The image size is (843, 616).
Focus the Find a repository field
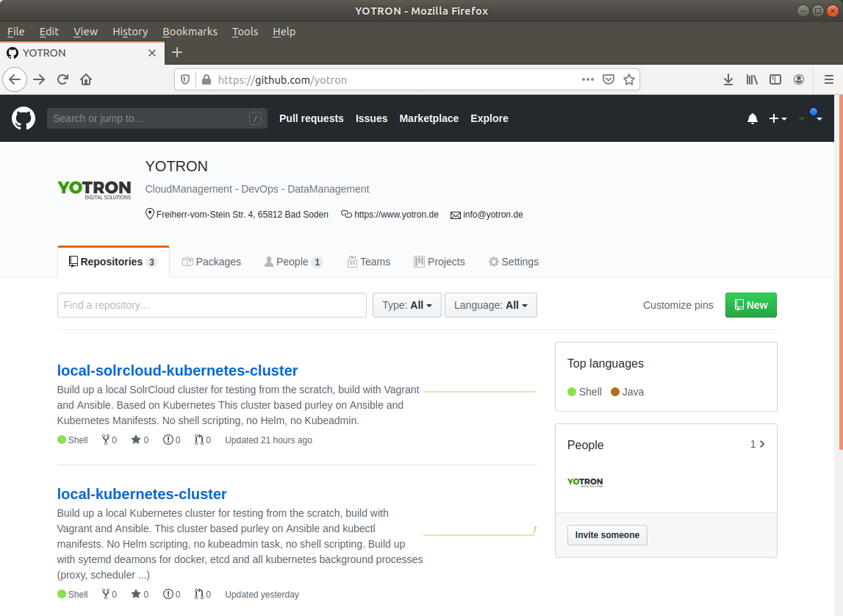(212, 305)
